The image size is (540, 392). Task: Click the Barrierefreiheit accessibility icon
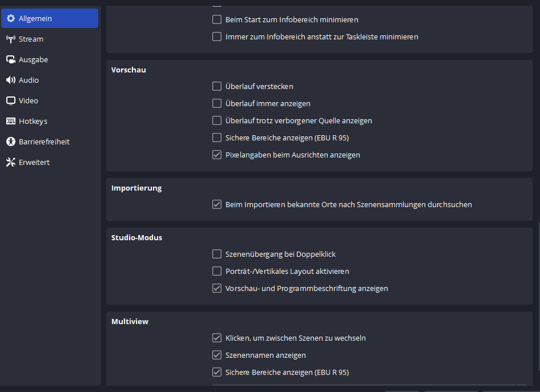(x=11, y=142)
